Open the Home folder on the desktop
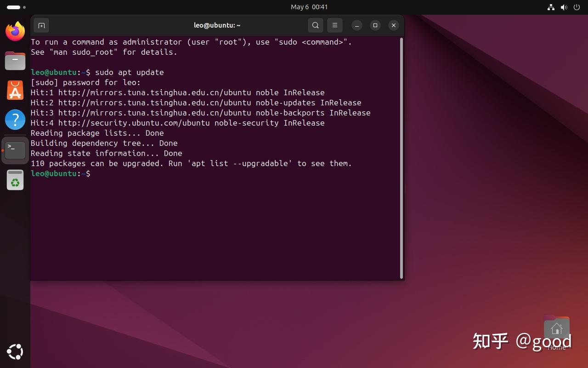The width and height of the screenshot is (588, 368). click(556, 328)
